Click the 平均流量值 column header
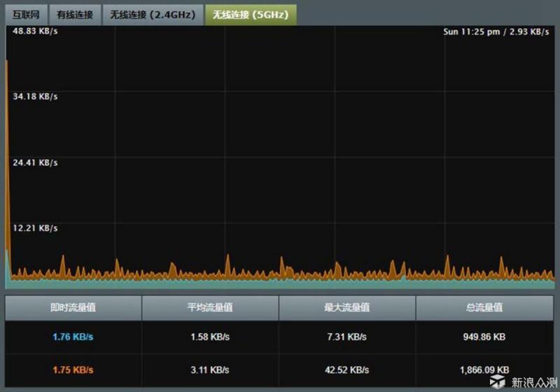This screenshot has height=392, width=560. 210,308
